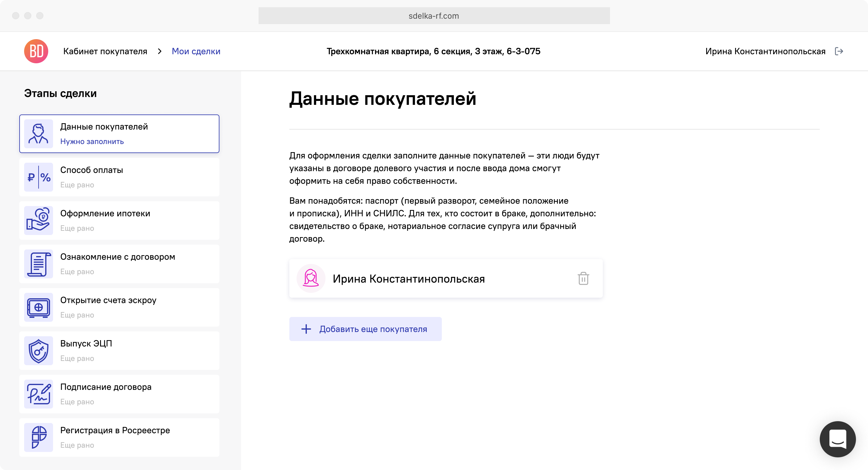Click the contract document scroll icon
This screenshot has height=470, width=868.
coord(38,264)
